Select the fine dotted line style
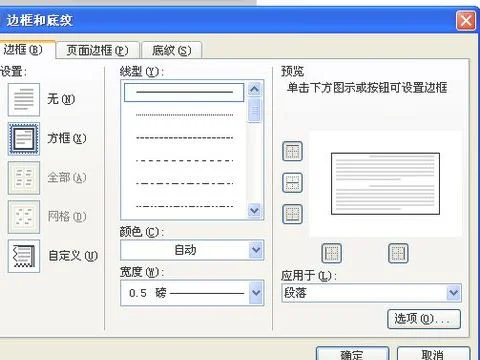Viewport: 480px width, 360px height. click(x=184, y=115)
